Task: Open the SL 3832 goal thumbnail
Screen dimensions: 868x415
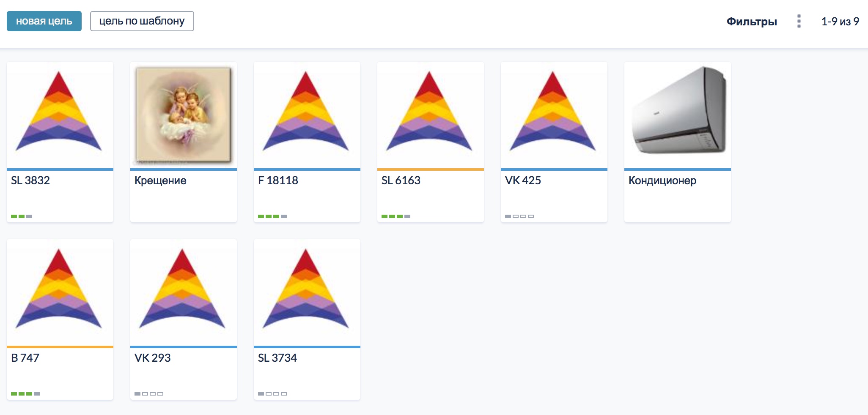Action: pos(60,113)
